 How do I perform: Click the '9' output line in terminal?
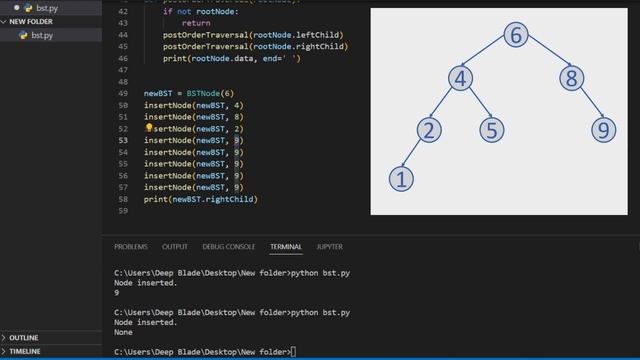pyautogui.click(x=117, y=293)
